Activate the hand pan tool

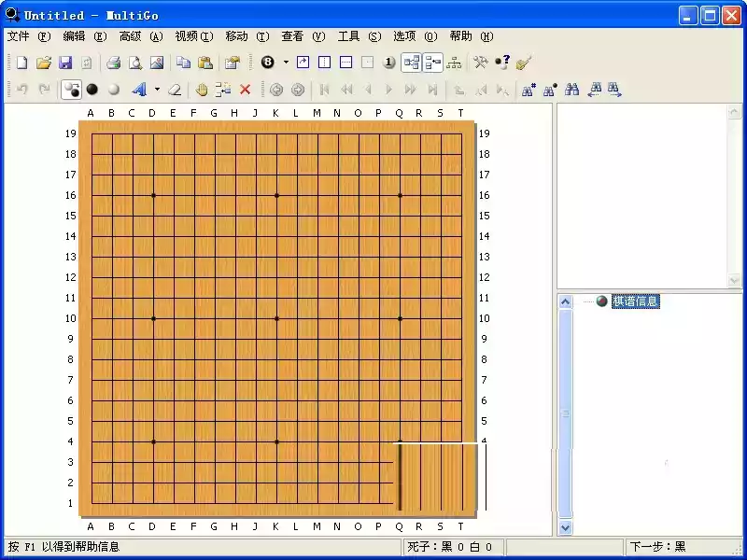coord(203,90)
